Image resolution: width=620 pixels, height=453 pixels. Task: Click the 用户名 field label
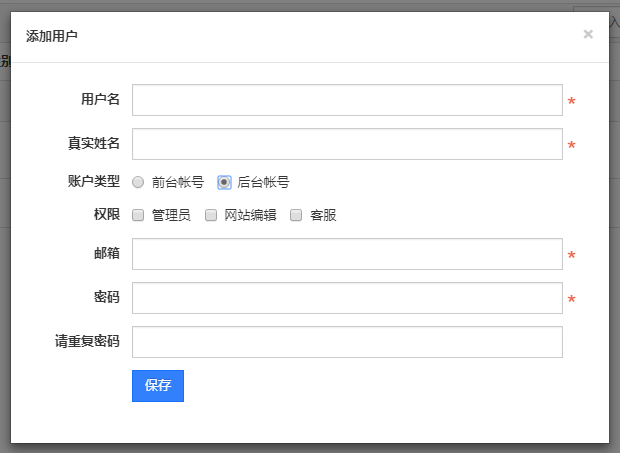point(100,99)
